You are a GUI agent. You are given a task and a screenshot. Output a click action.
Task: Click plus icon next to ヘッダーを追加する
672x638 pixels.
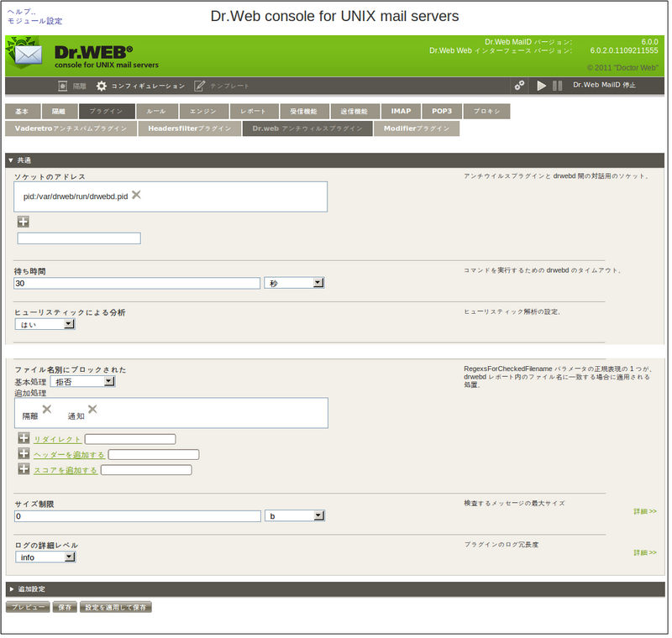tap(24, 453)
